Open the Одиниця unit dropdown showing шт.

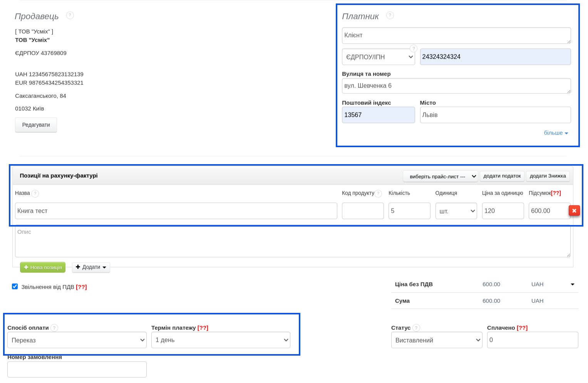point(456,211)
